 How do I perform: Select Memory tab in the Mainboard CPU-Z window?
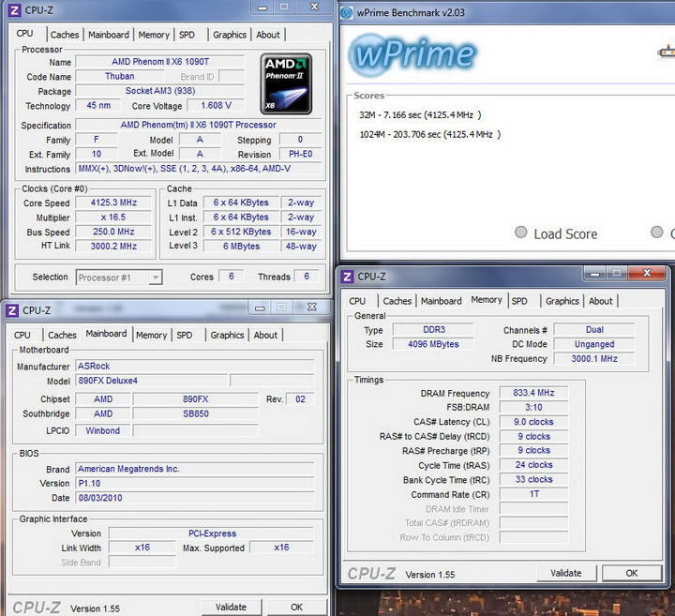(151, 335)
